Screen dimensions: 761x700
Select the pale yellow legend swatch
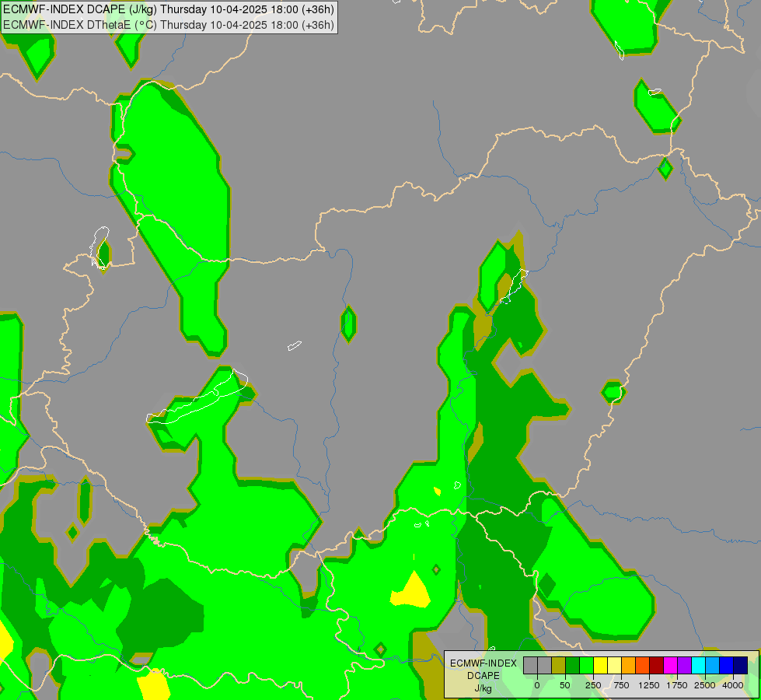pyautogui.click(x=615, y=665)
